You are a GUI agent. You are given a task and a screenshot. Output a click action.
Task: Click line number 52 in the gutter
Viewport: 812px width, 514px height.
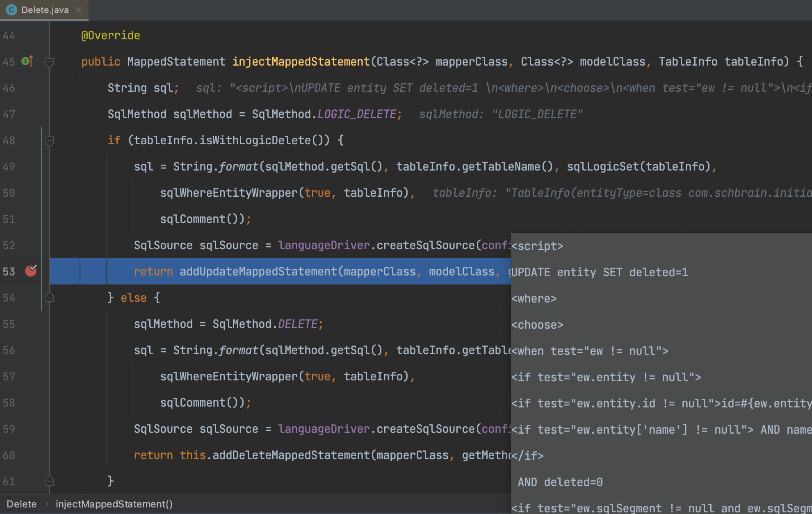9,245
